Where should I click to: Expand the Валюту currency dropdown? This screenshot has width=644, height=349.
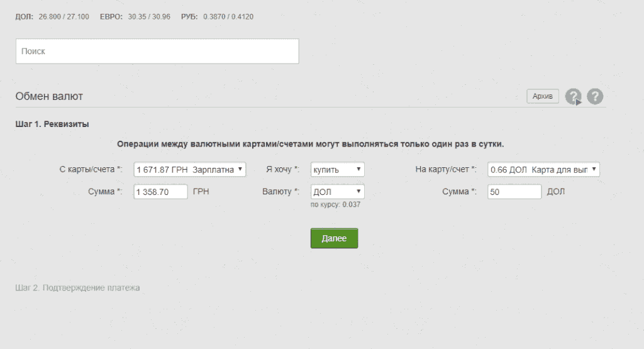tap(337, 191)
